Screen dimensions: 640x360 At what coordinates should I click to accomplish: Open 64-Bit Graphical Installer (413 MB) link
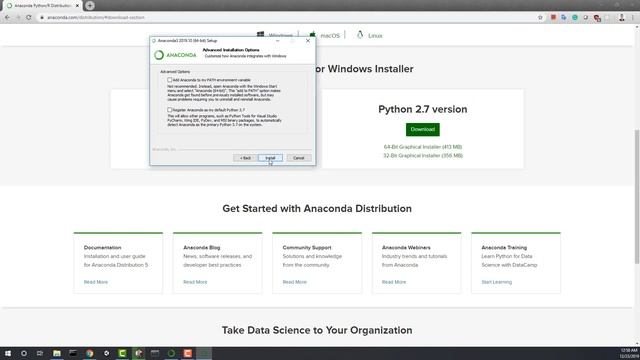point(422,147)
